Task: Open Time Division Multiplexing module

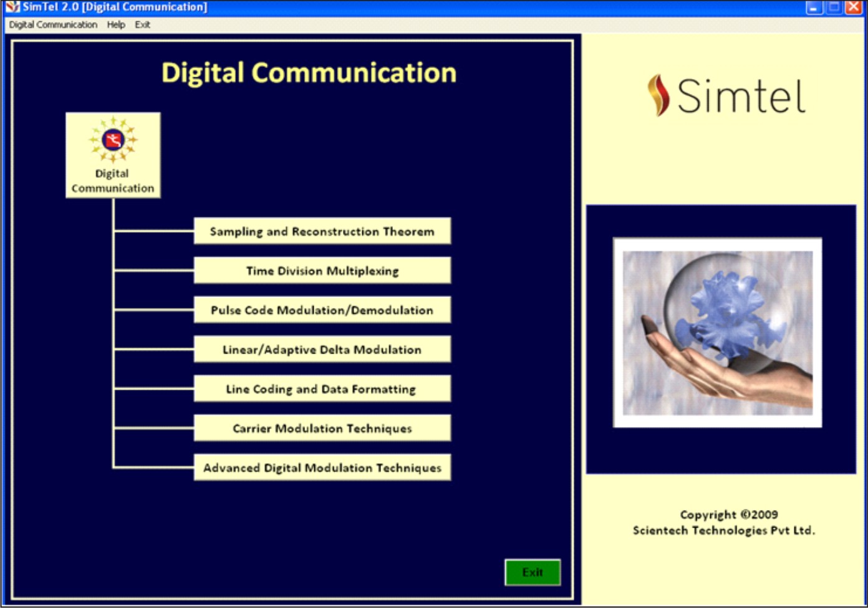Action: [322, 271]
